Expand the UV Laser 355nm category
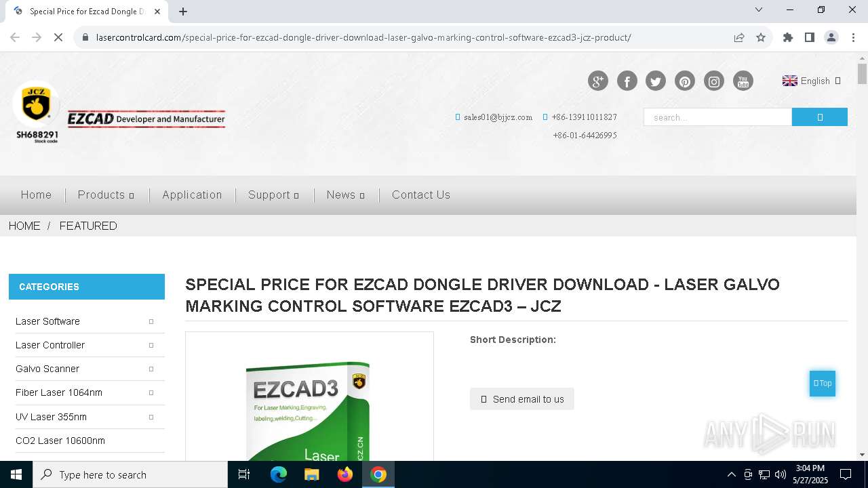Viewport: 868px width, 488px height. tap(151, 417)
